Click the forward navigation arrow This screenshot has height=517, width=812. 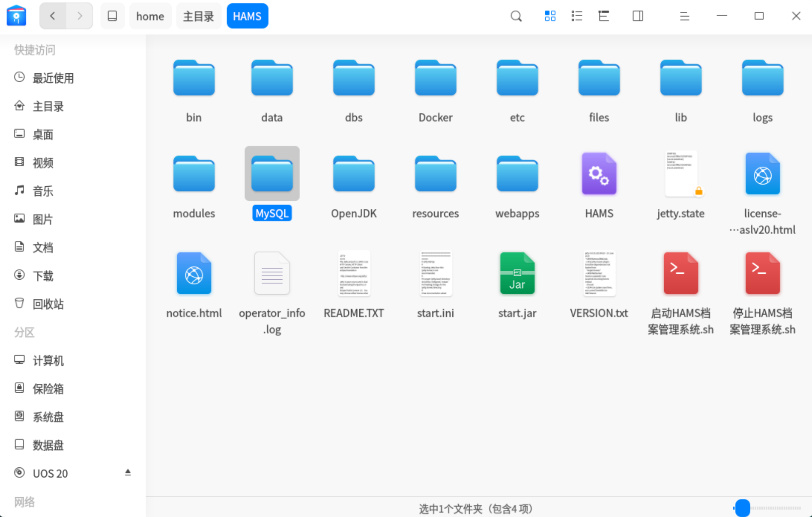(80, 16)
